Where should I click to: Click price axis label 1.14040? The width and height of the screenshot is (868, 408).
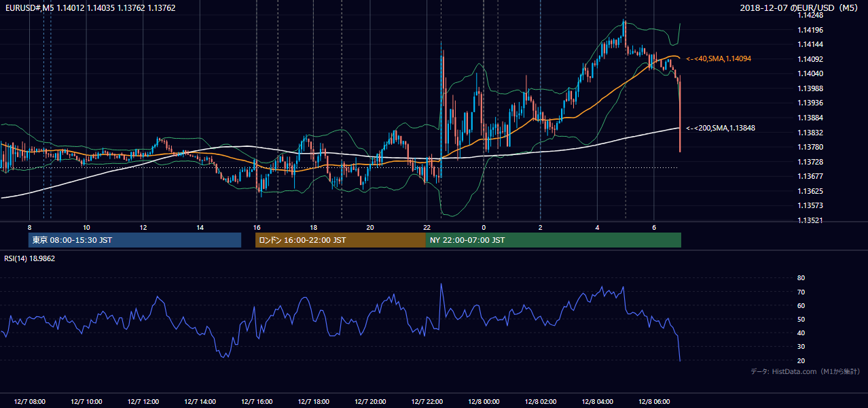[x=810, y=73]
